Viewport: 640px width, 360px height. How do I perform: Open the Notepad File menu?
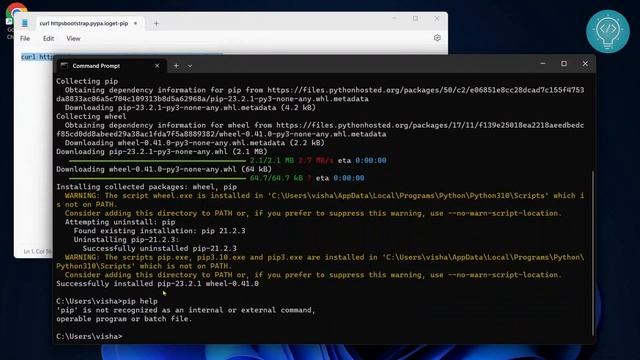coord(25,38)
